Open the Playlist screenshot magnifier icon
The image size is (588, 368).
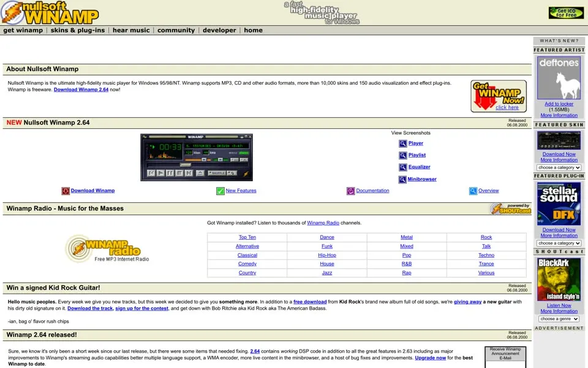(x=402, y=155)
